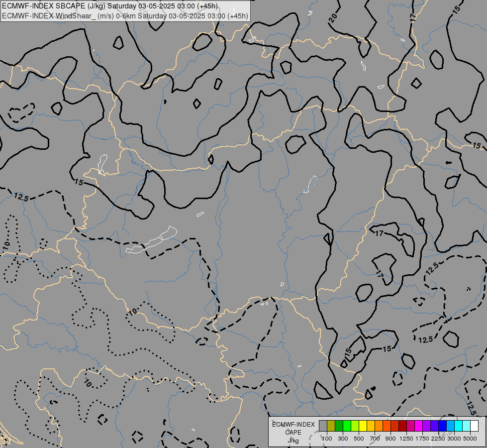
Task: Click the 1250 value under the color bar
Action: (x=406, y=439)
